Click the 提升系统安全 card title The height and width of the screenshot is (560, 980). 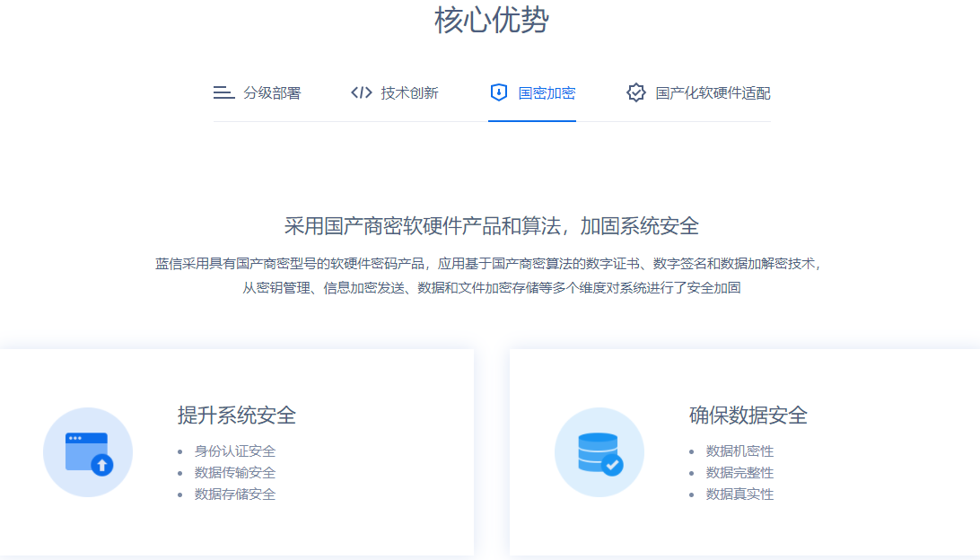coord(236,416)
